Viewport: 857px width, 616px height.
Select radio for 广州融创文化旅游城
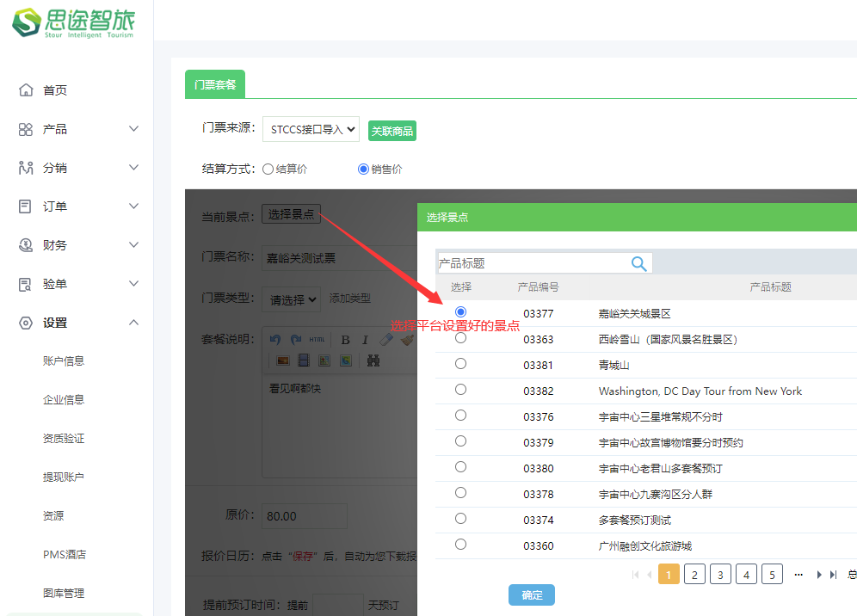(x=461, y=545)
